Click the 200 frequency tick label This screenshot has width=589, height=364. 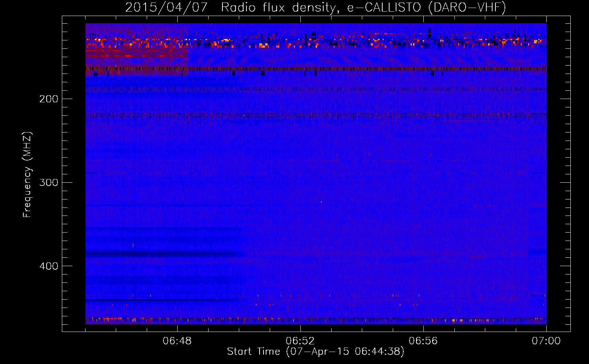point(49,99)
